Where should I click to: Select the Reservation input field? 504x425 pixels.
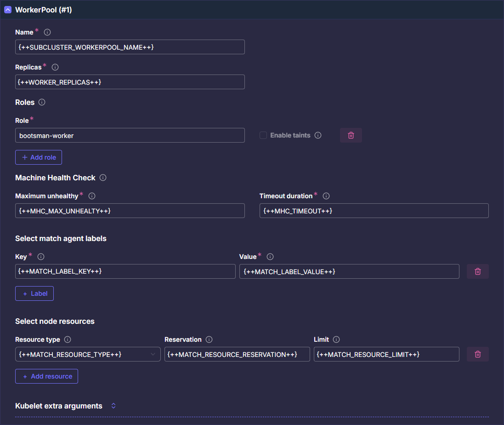tap(237, 354)
